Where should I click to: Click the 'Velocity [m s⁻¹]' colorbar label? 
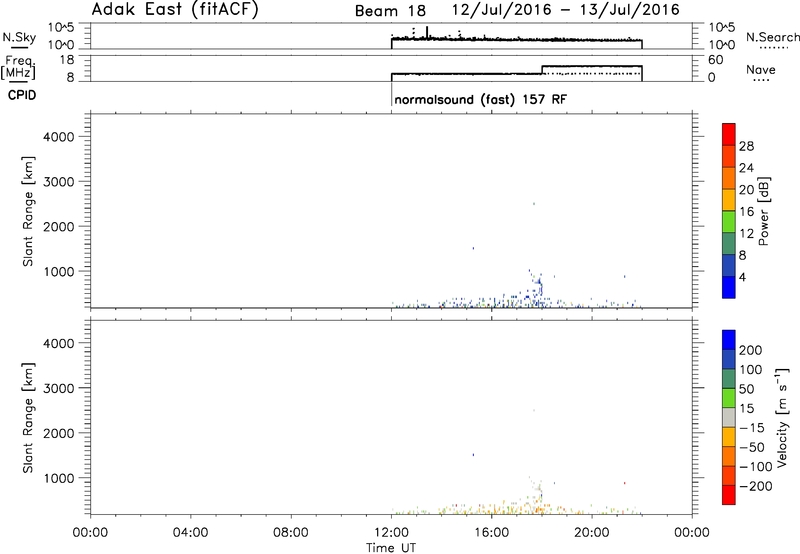782,417
